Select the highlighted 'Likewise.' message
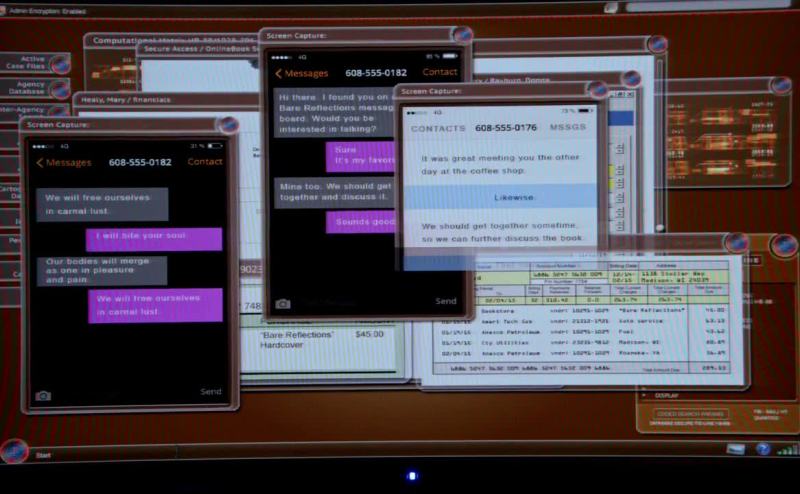800x494 pixels. point(500,197)
